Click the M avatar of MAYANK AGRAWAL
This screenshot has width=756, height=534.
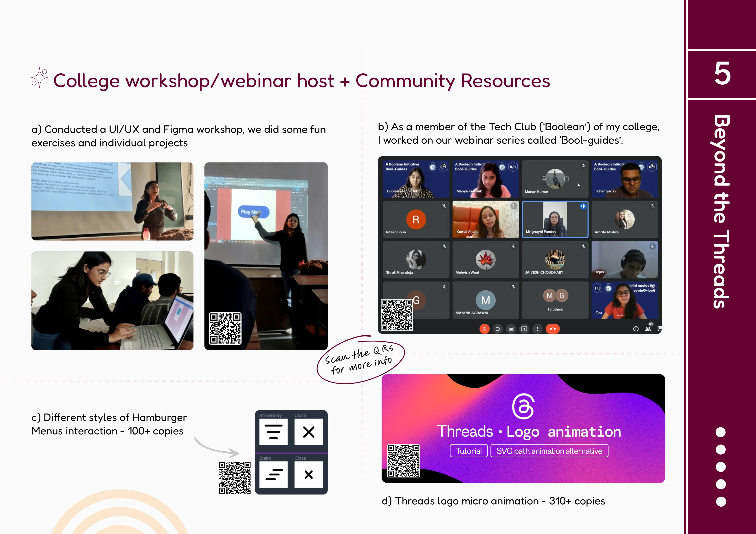[x=485, y=300]
